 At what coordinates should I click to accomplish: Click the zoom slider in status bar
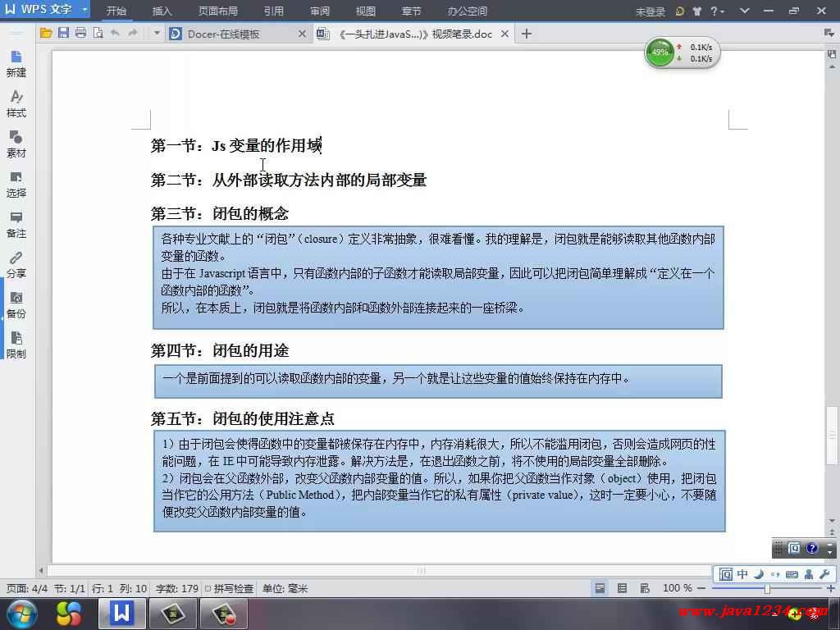click(767, 588)
